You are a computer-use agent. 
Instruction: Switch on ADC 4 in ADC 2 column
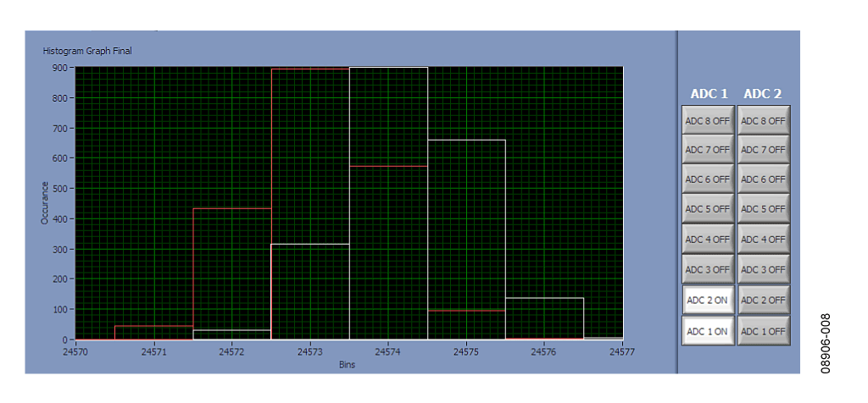[764, 240]
